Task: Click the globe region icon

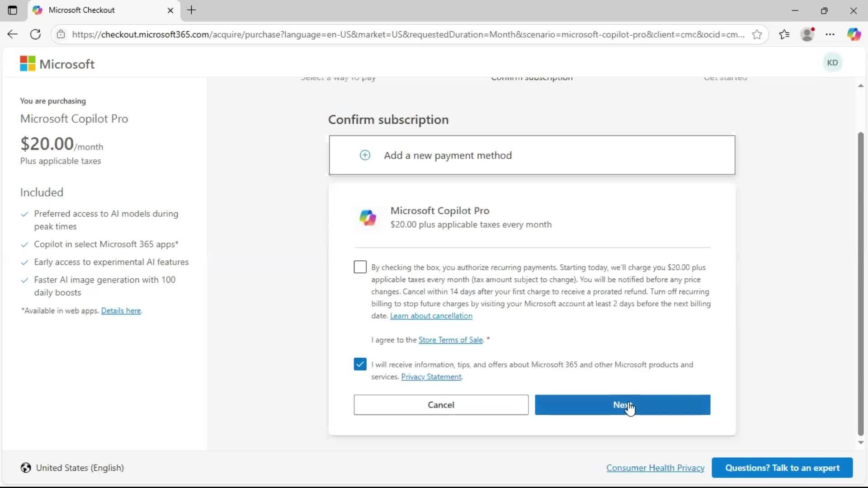Action: (x=26, y=468)
